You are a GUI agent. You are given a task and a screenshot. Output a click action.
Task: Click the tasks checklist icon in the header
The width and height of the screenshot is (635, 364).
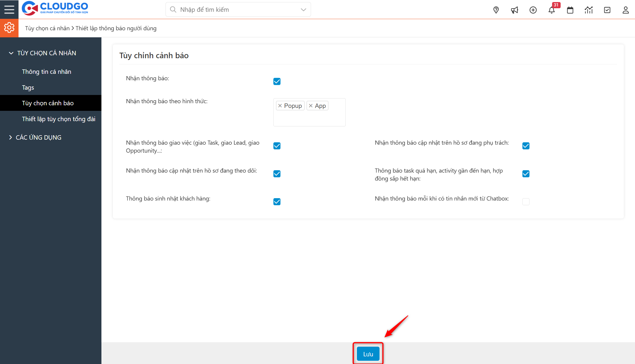pos(607,10)
